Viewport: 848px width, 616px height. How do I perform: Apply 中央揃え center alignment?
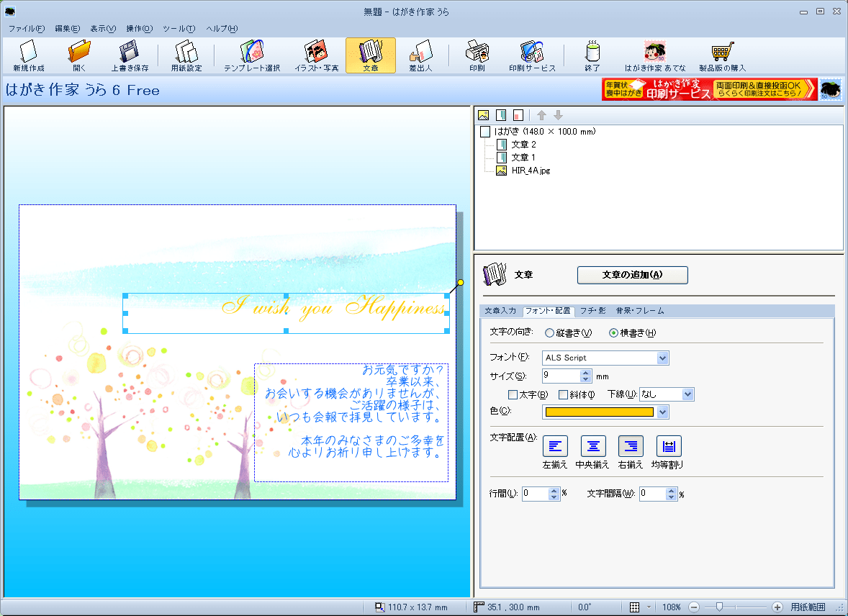tap(593, 446)
